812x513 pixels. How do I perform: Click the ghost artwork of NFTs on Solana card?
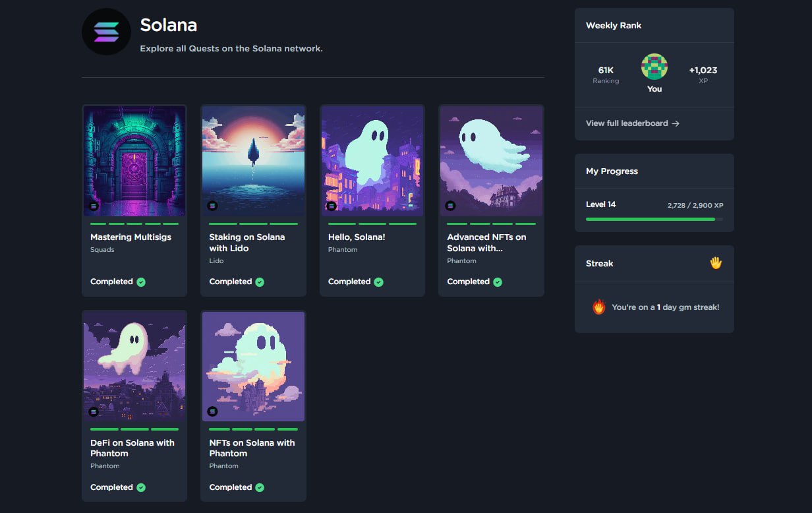[x=253, y=367]
